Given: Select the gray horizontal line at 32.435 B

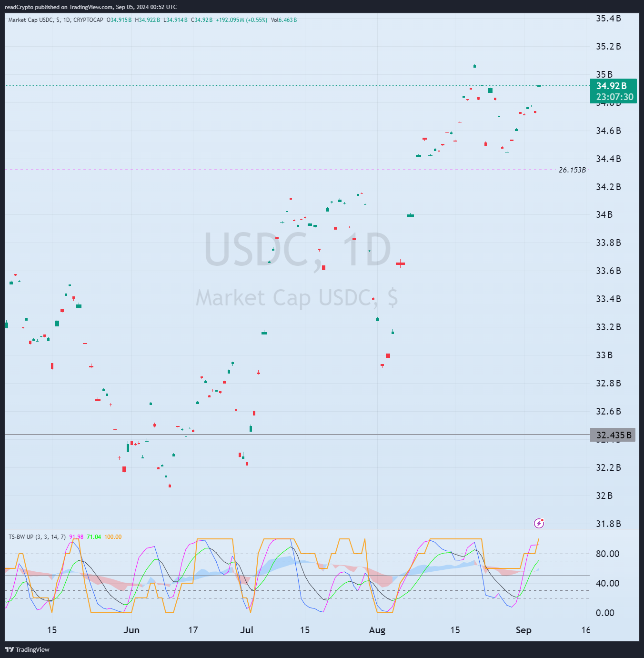Looking at the screenshot, I should [297, 435].
